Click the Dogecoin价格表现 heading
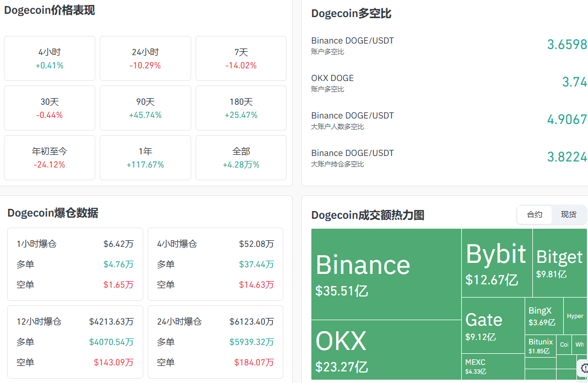 point(50,10)
